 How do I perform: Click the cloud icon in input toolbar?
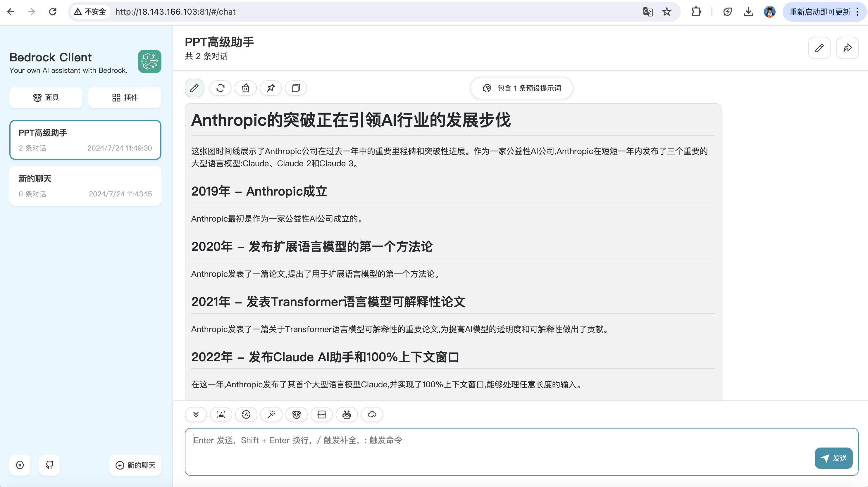(x=372, y=415)
